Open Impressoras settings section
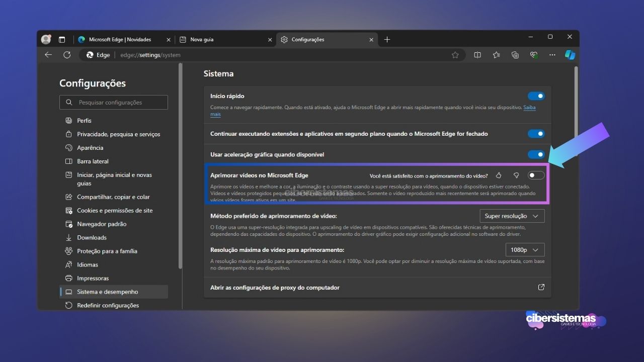Viewport: 644px width, 362px height. pos(114,279)
